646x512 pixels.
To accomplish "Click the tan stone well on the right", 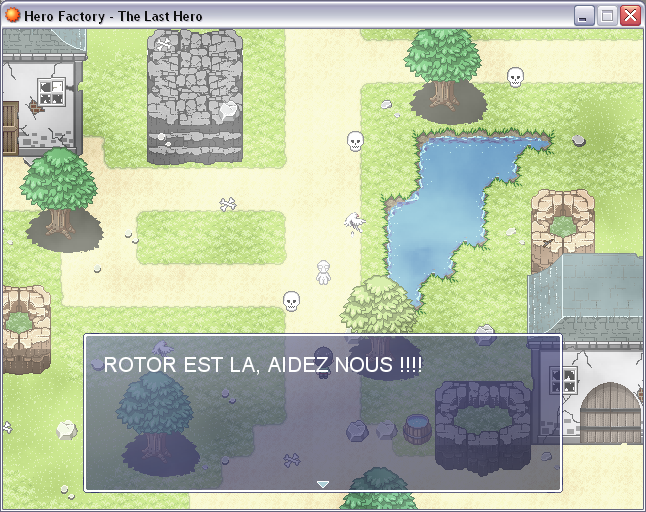I will (563, 231).
